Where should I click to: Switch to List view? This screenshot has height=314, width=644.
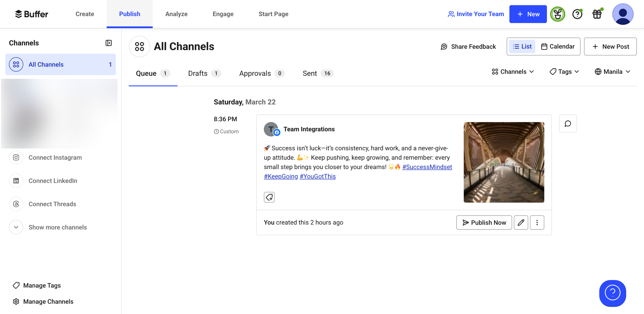point(522,47)
